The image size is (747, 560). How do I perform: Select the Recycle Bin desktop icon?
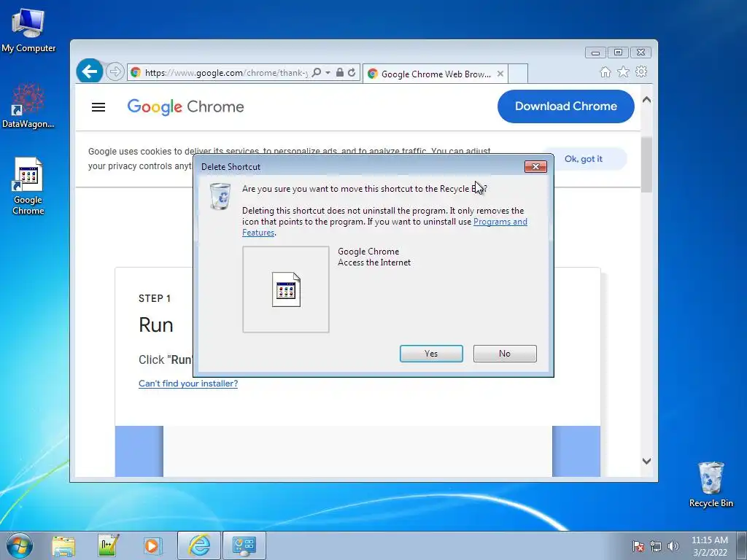[711, 485]
